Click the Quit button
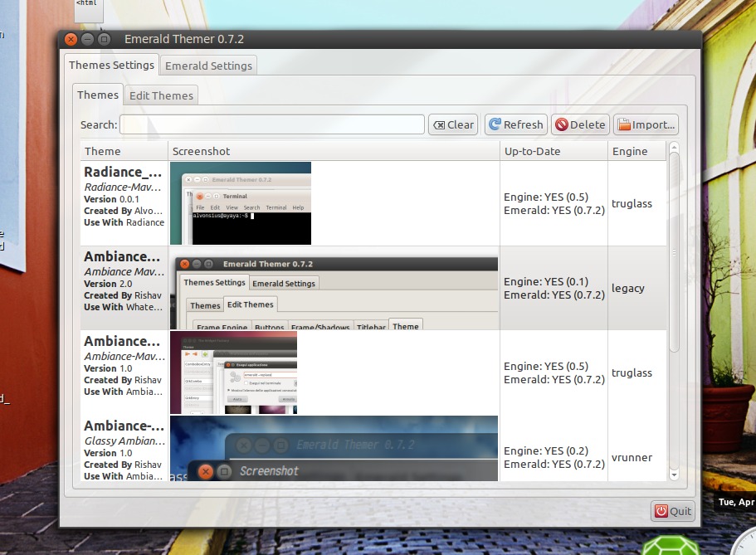The width and height of the screenshot is (756, 555). pos(674,511)
